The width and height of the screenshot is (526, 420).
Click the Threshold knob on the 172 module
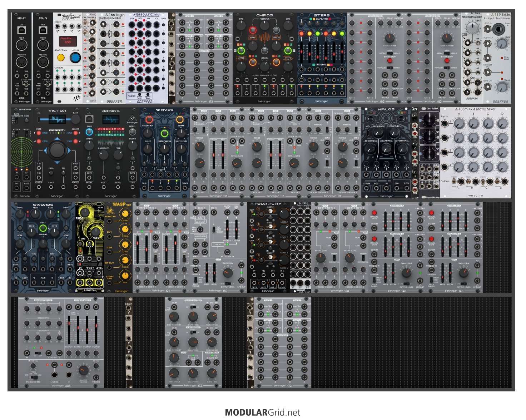[174, 373]
